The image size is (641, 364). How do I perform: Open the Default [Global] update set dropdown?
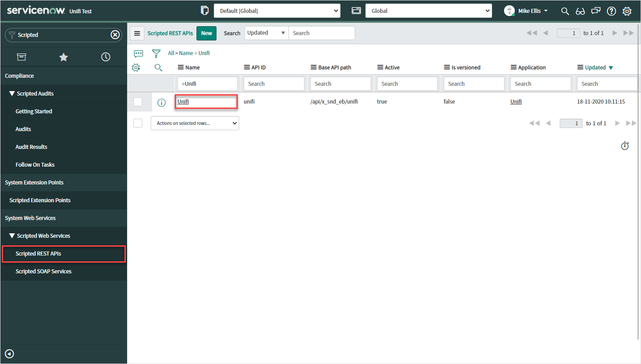[x=277, y=11]
